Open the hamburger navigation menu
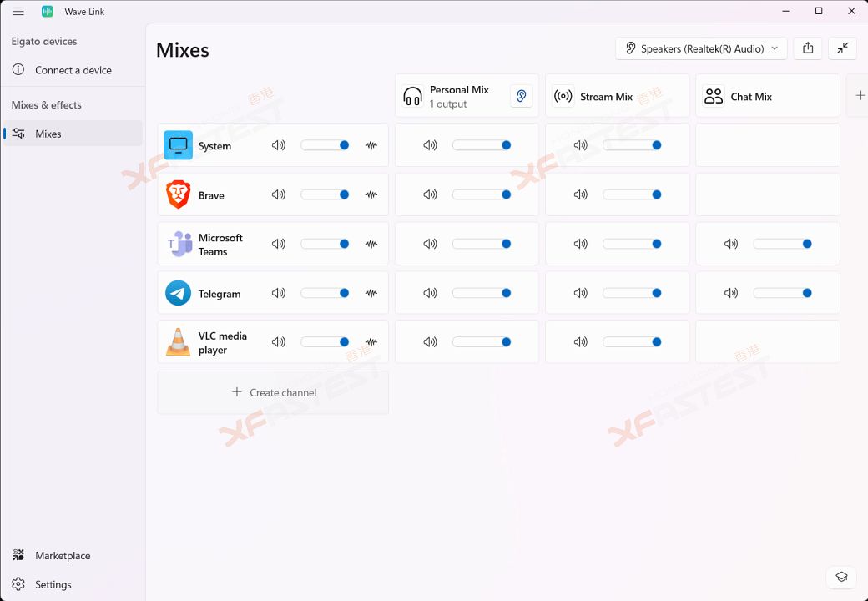The image size is (868, 601). [x=18, y=12]
